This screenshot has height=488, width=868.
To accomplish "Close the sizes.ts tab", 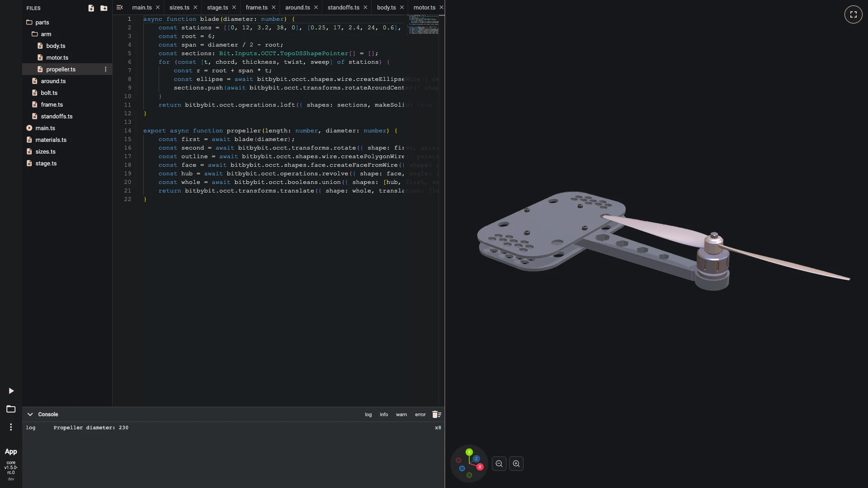I will tap(195, 8).
